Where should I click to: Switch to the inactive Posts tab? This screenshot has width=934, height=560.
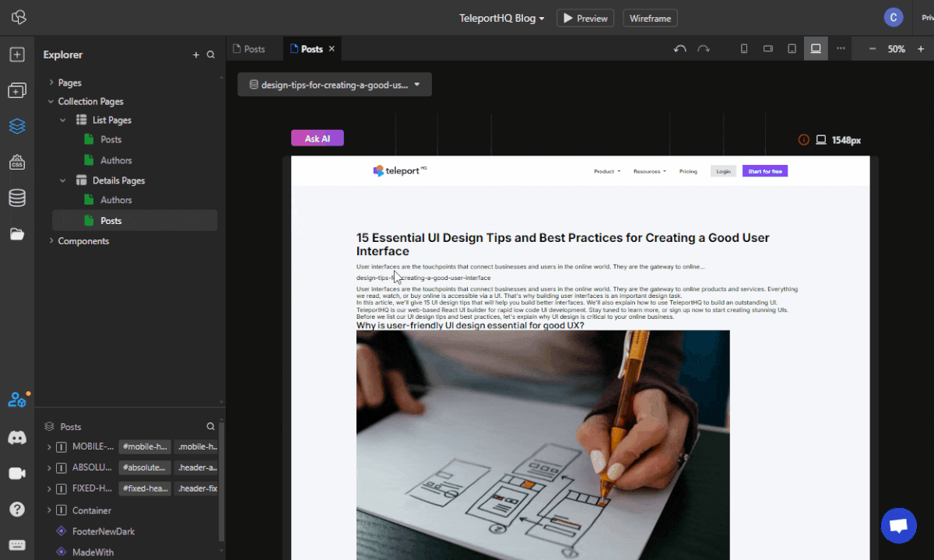click(x=250, y=49)
